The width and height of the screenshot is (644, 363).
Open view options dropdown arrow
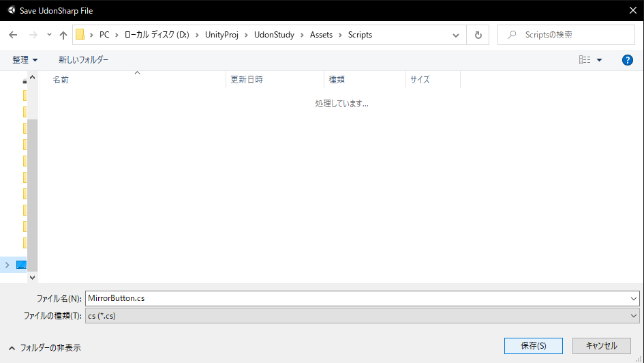point(599,60)
